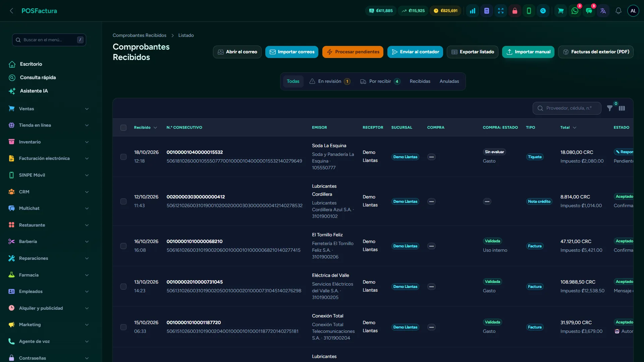Open notifications bell
Viewport: 644px width, 362px height.
coord(619,11)
